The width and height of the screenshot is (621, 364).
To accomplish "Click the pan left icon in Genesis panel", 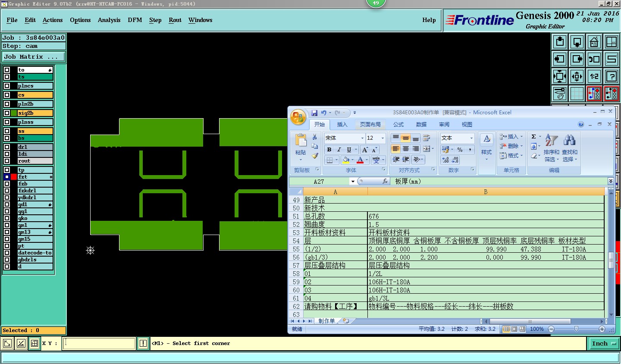I will [x=560, y=59].
